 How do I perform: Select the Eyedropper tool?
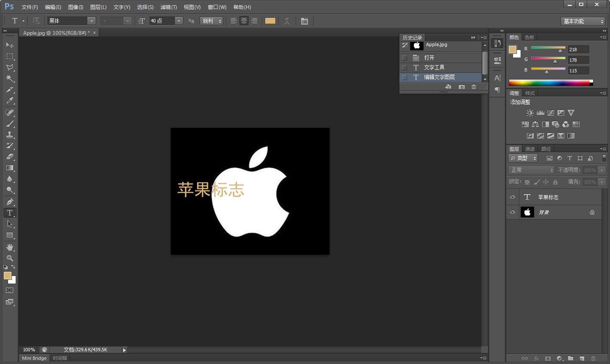point(10,101)
